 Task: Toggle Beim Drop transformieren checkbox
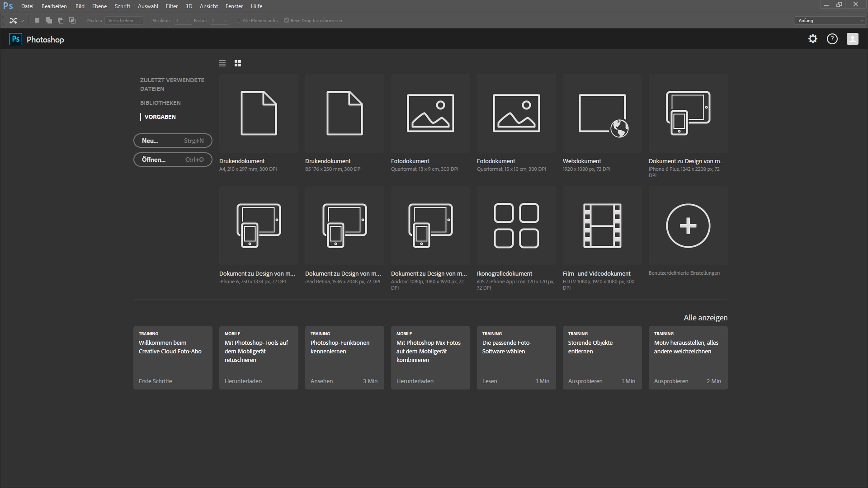[x=286, y=20]
